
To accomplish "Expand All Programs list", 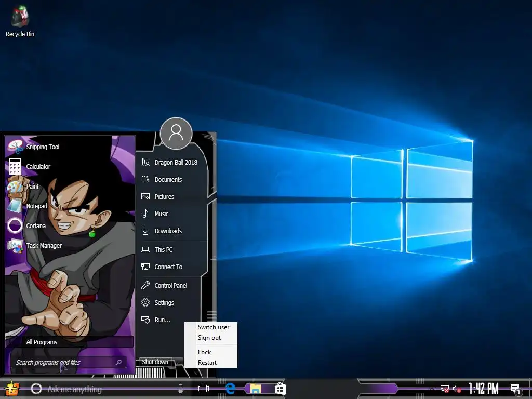I will (x=70, y=342).
